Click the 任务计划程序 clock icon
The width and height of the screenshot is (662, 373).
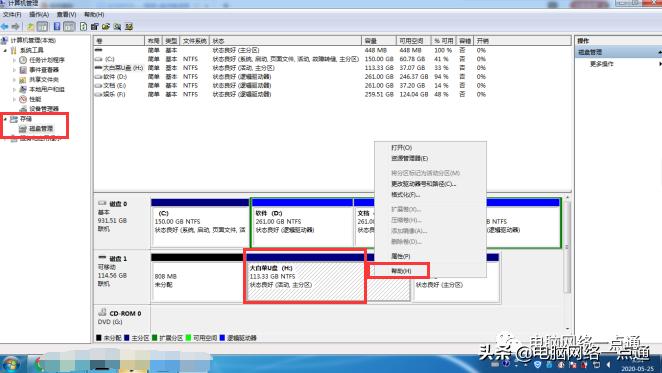coord(23,60)
